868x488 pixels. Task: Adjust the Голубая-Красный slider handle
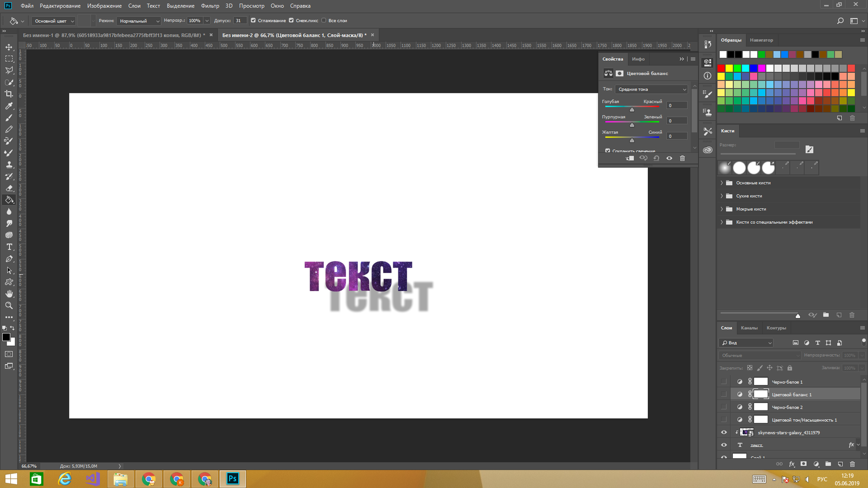click(x=632, y=110)
